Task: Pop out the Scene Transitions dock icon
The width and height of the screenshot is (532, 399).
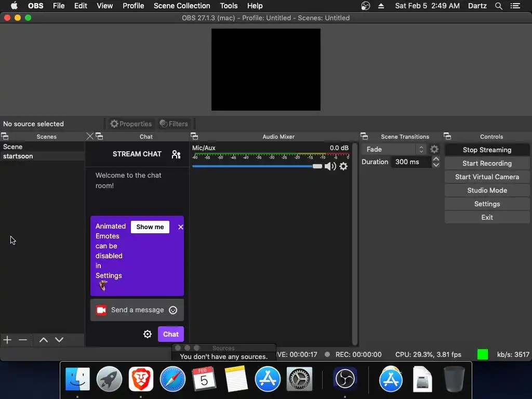Action: [x=364, y=137]
